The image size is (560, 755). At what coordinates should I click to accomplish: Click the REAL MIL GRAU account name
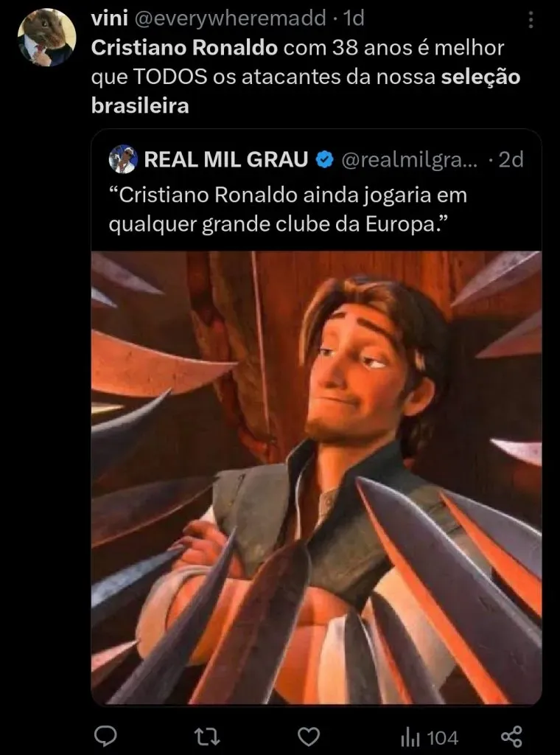[226, 159]
